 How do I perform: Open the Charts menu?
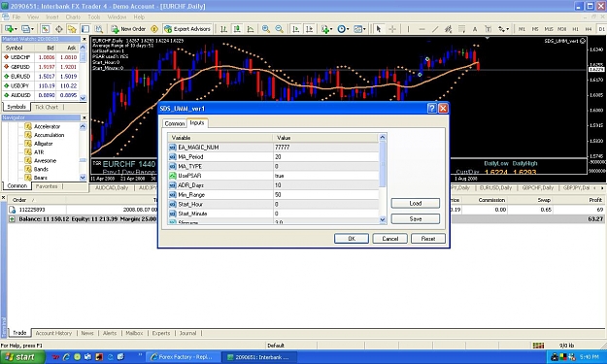tap(73, 17)
